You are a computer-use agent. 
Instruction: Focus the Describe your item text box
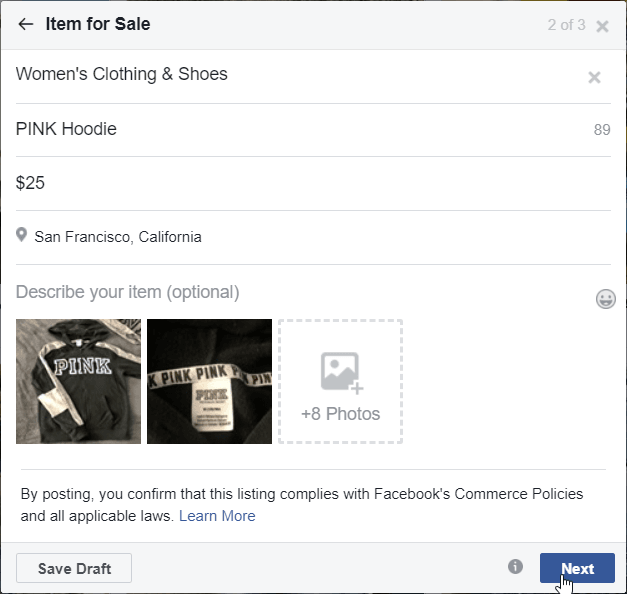click(304, 292)
